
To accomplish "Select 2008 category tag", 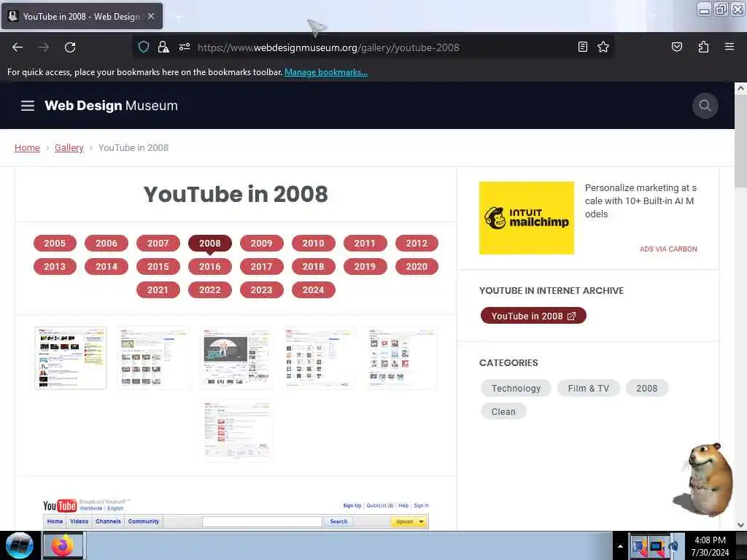I will 646,389.
